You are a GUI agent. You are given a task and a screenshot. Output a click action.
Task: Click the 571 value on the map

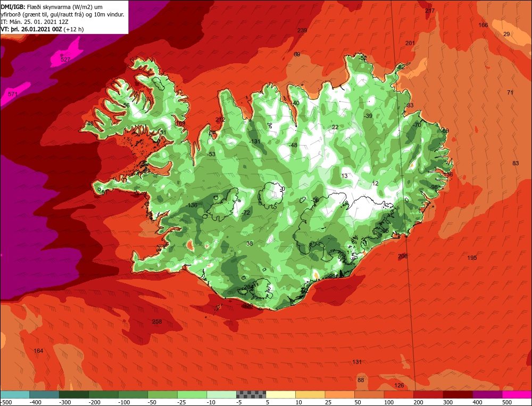pyautogui.click(x=13, y=94)
